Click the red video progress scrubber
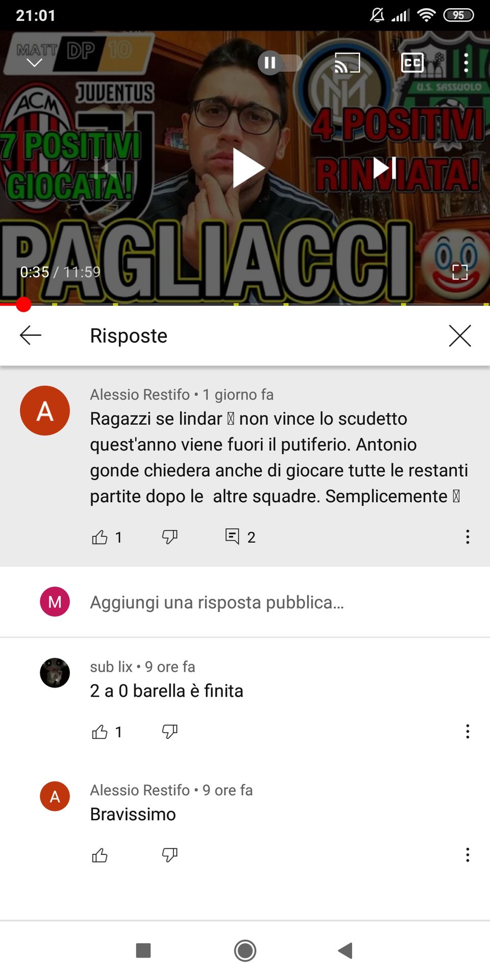This screenshot has width=490, height=980. coord(23,305)
